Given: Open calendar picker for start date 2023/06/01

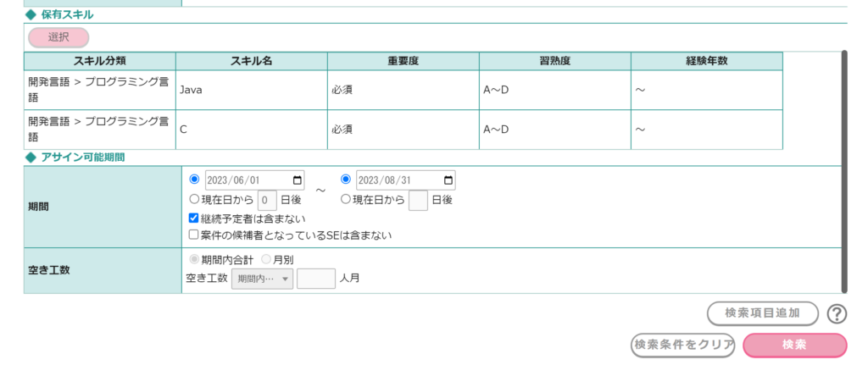Looking at the screenshot, I should (x=297, y=180).
